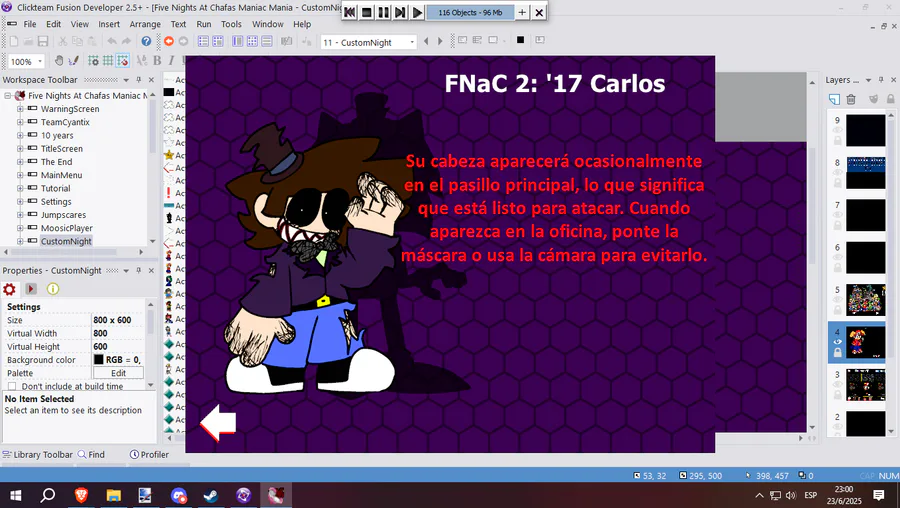Open the Tools menu
This screenshot has width=900, height=508.
pyautogui.click(x=231, y=24)
